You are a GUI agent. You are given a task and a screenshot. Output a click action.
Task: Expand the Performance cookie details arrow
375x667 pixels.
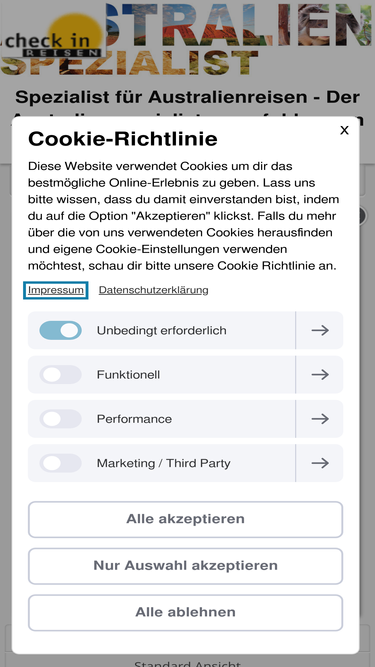click(320, 419)
